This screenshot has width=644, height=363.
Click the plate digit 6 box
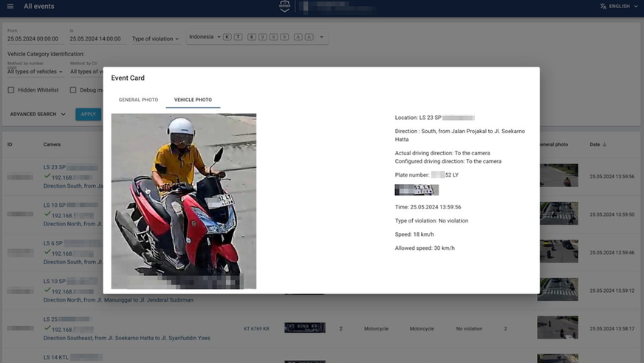point(252,37)
